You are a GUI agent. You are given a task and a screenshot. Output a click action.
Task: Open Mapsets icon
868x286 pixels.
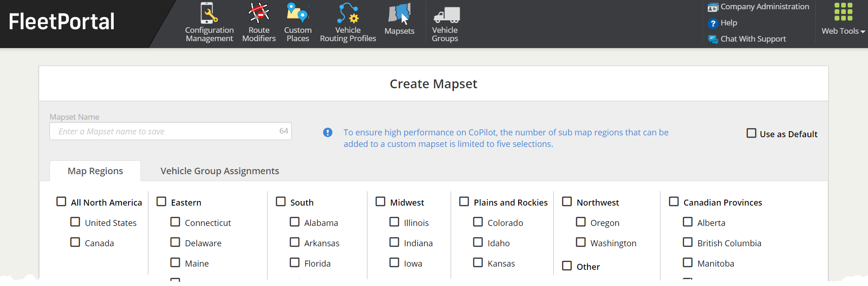(399, 14)
